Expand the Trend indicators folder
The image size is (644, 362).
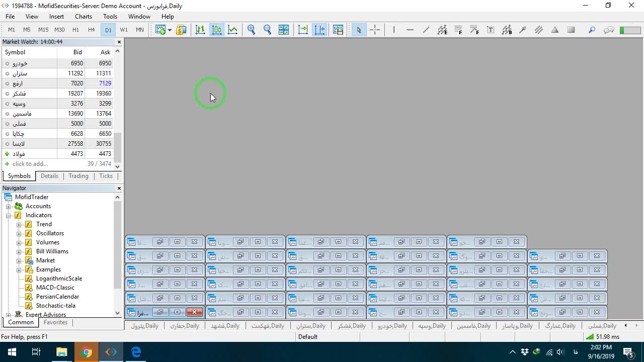19,224
